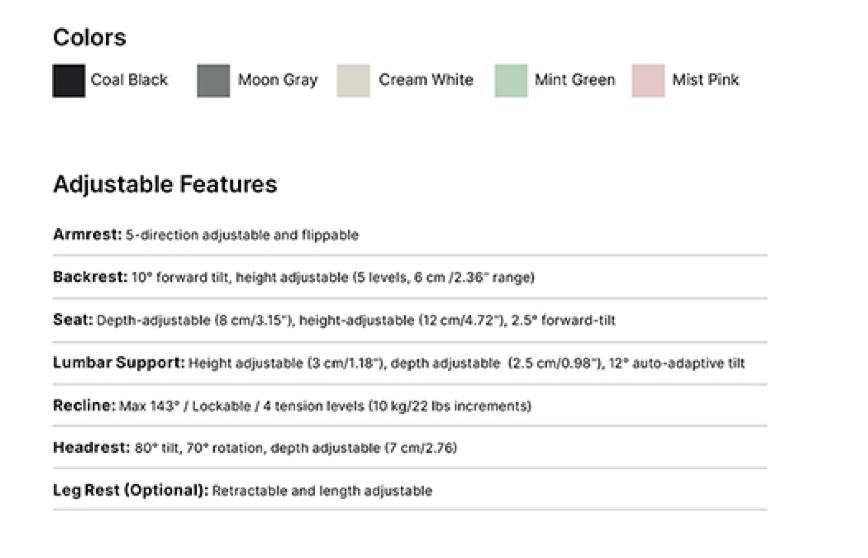Click the bold "Backrest:" feature label
The width and height of the screenshot is (868, 558).
click(90, 277)
